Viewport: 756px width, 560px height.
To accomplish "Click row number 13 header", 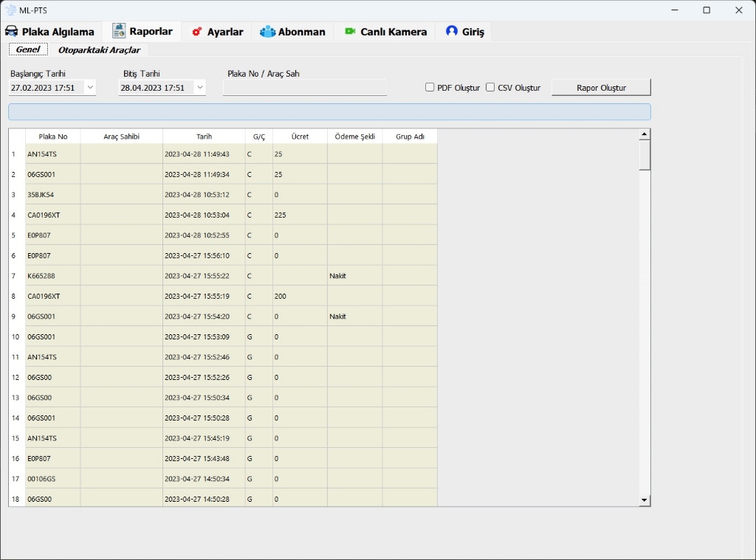I will click(x=16, y=398).
